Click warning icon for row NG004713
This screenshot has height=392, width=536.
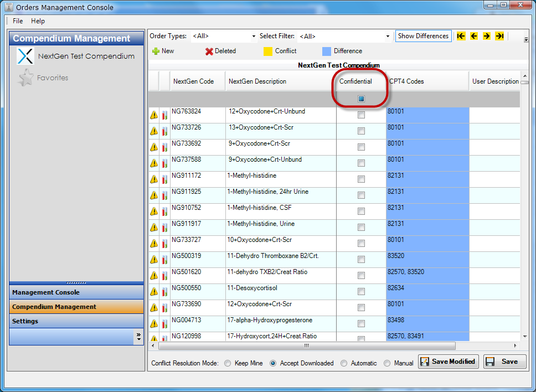(154, 324)
